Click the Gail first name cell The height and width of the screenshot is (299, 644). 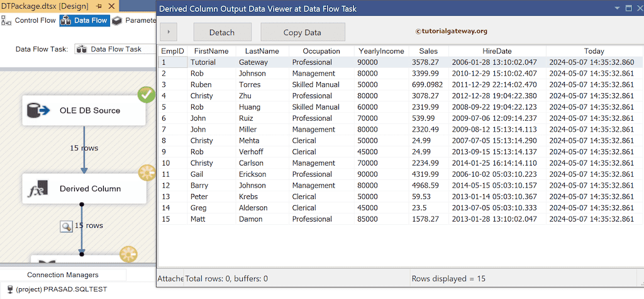211,174
